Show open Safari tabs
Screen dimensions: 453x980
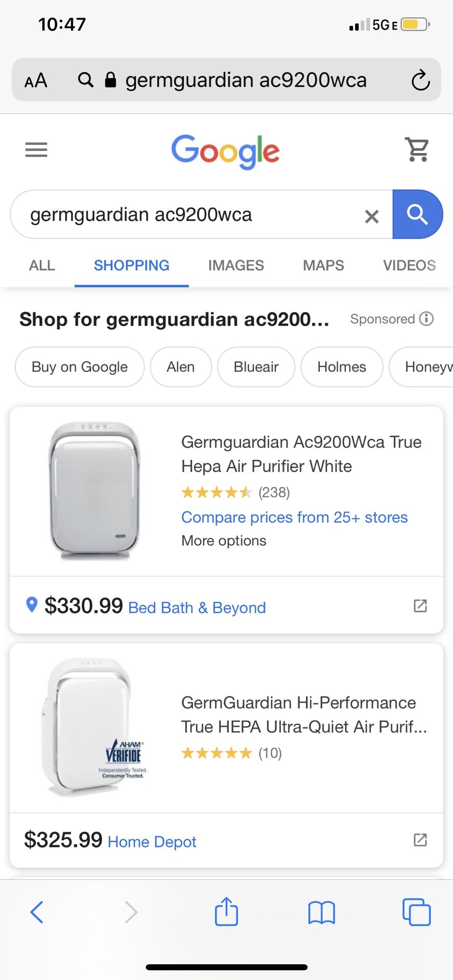pos(416,912)
